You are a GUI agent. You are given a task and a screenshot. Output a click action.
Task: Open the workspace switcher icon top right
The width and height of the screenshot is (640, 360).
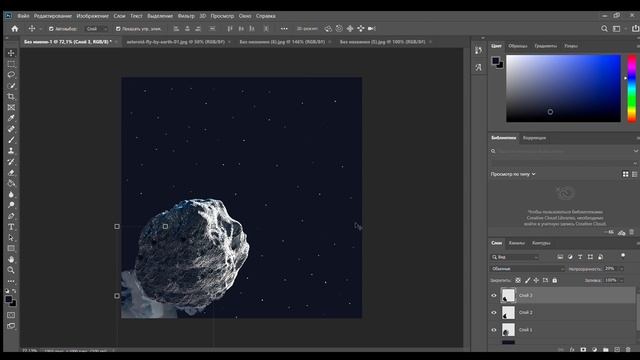(616, 29)
